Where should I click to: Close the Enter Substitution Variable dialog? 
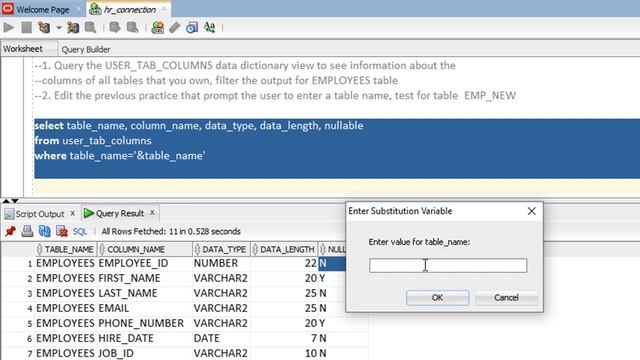531,211
